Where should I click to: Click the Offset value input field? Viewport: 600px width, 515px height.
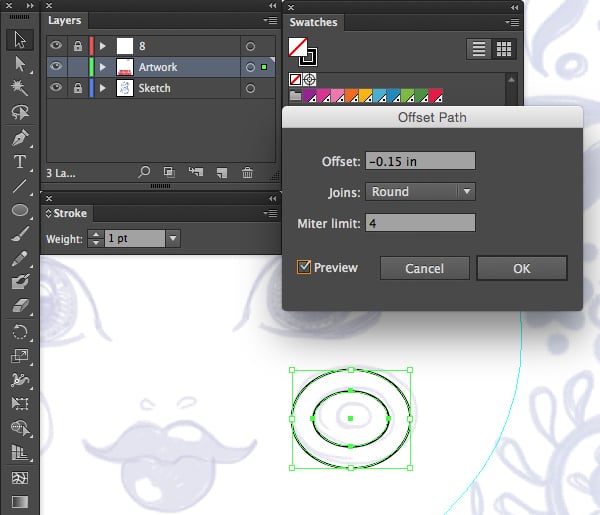(420, 161)
